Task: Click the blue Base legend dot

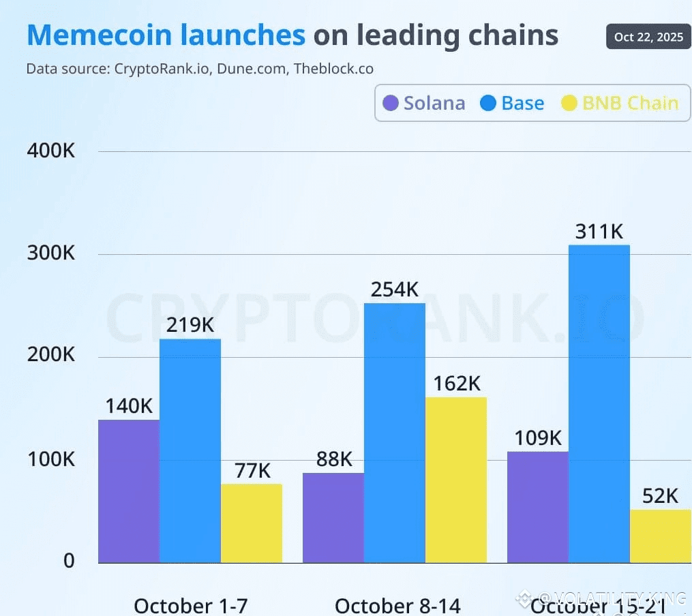Action: pos(488,104)
